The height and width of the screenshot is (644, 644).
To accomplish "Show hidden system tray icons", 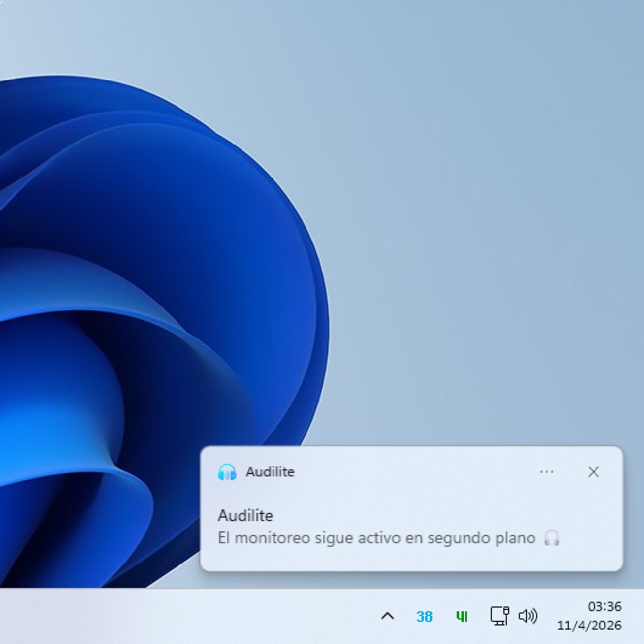I will coord(388,616).
